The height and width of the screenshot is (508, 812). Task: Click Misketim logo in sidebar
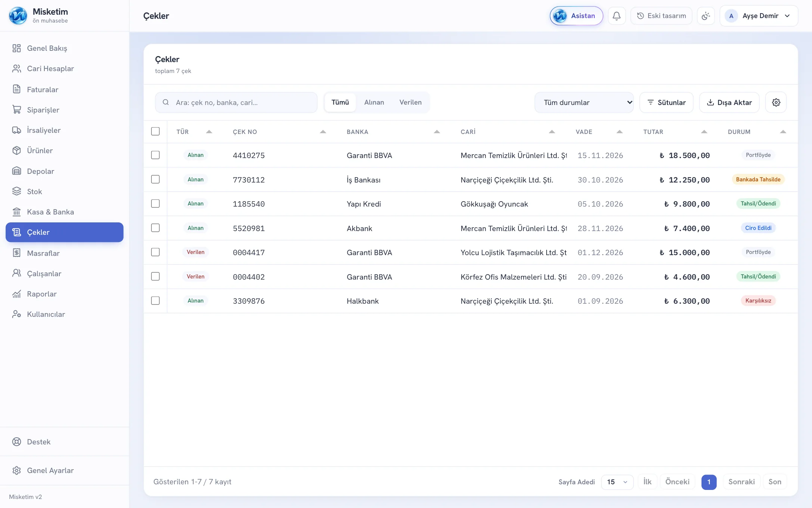pos(18,16)
